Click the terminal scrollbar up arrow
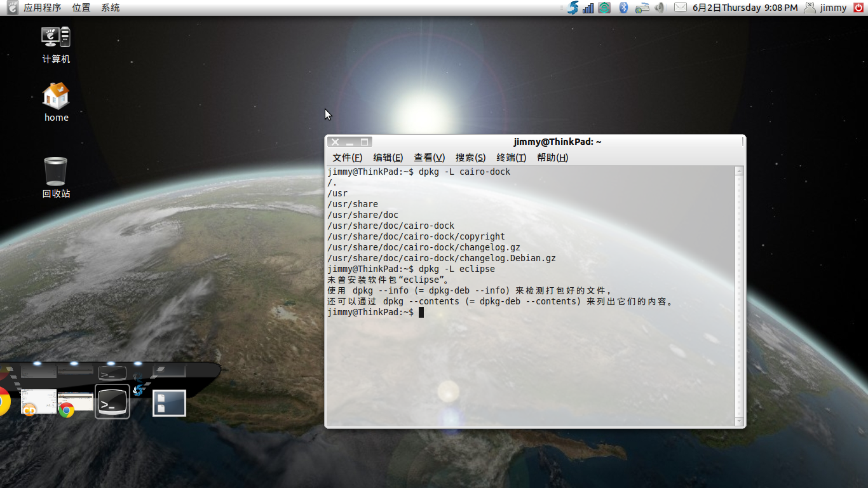868x488 pixels. coord(739,171)
